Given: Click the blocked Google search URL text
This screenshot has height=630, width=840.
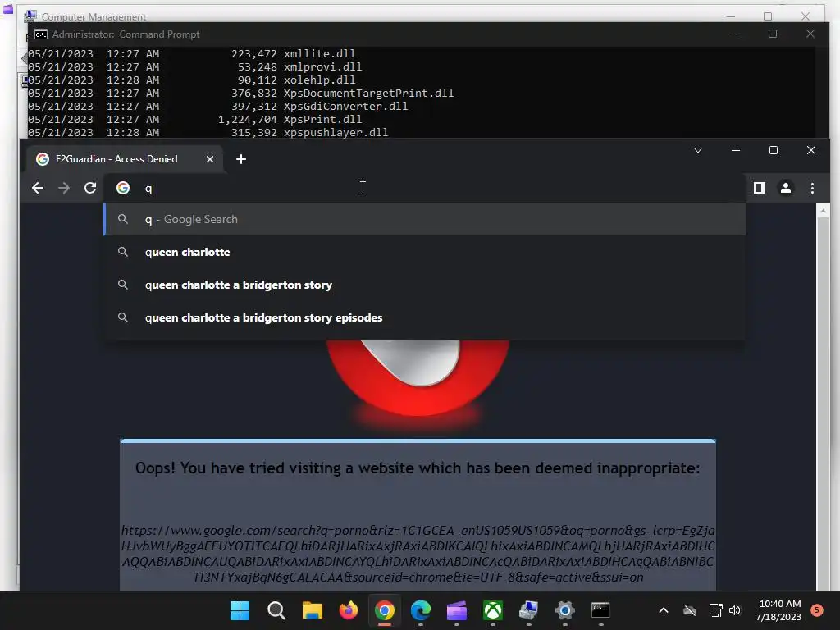Looking at the screenshot, I should click(418, 554).
